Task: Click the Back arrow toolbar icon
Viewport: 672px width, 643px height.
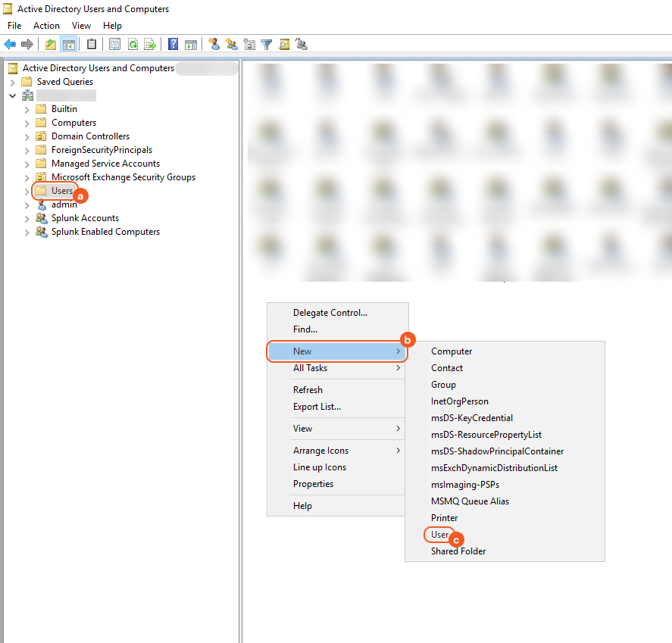Action: click(10, 45)
